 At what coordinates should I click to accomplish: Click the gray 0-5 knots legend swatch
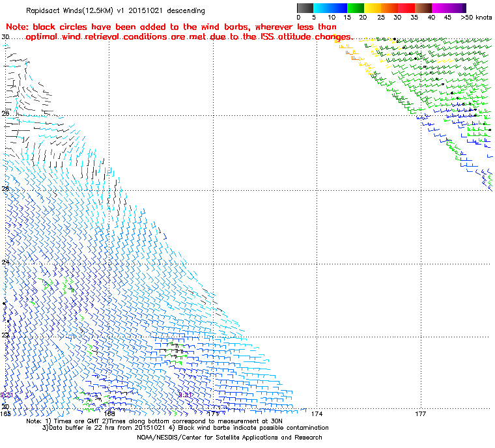click(x=305, y=8)
